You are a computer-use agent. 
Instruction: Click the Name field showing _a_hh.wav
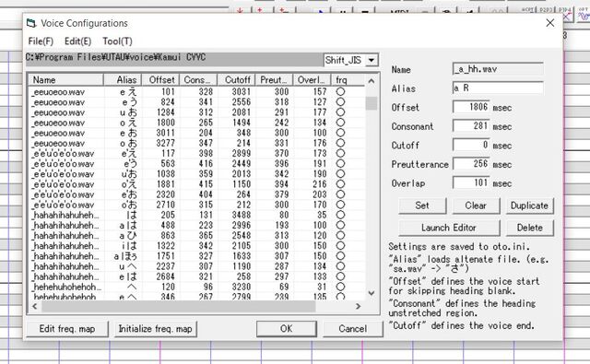point(498,69)
